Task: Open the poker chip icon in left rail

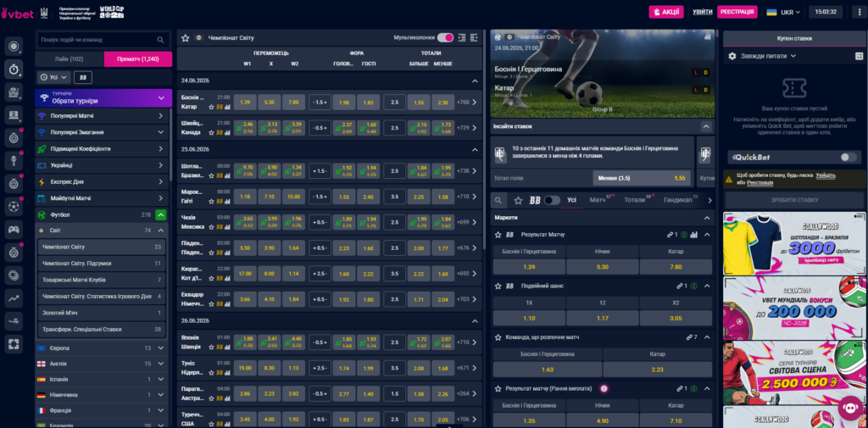Action: (14, 275)
